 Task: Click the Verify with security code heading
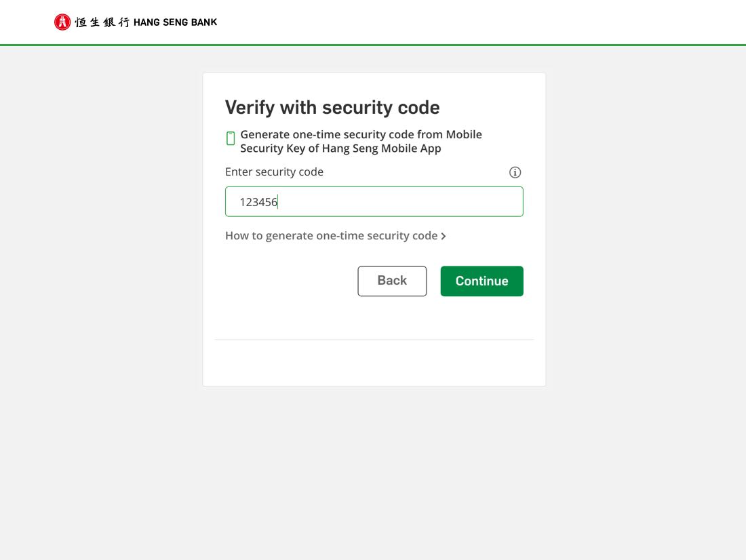coord(332,108)
